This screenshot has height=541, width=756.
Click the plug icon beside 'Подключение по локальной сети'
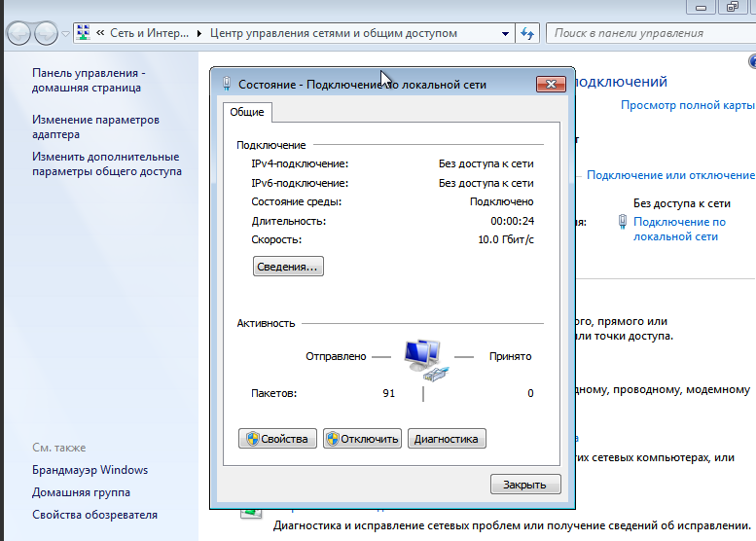click(x=623, y=222)
